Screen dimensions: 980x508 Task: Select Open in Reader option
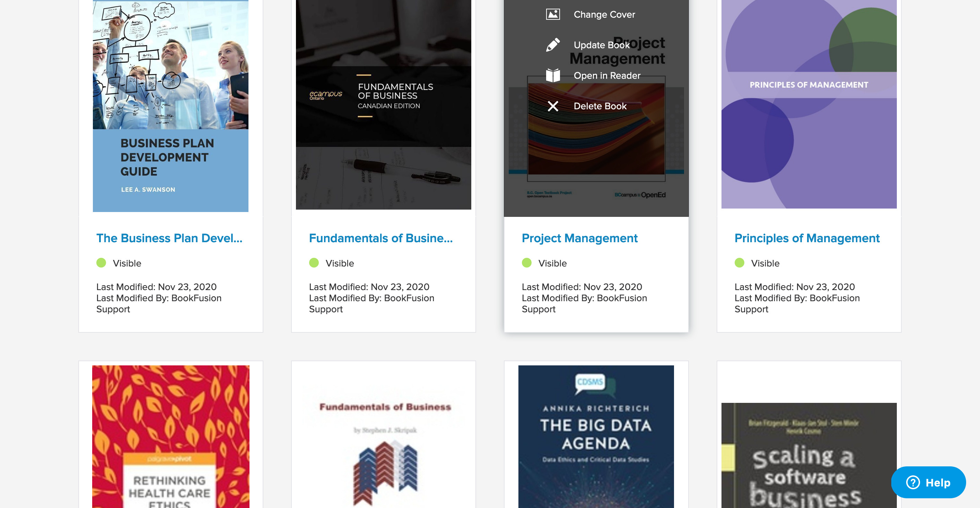point(607,75)
